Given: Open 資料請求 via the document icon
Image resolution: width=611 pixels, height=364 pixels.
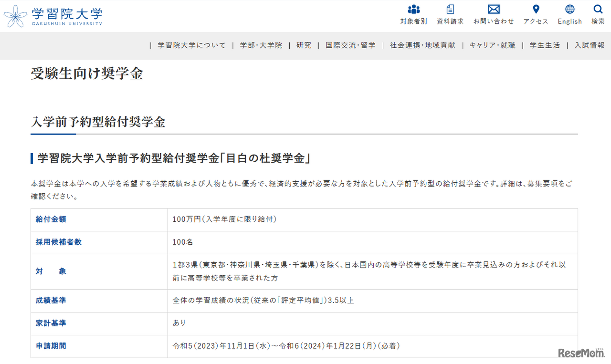Looking at the screenshot, I should 449,9.
